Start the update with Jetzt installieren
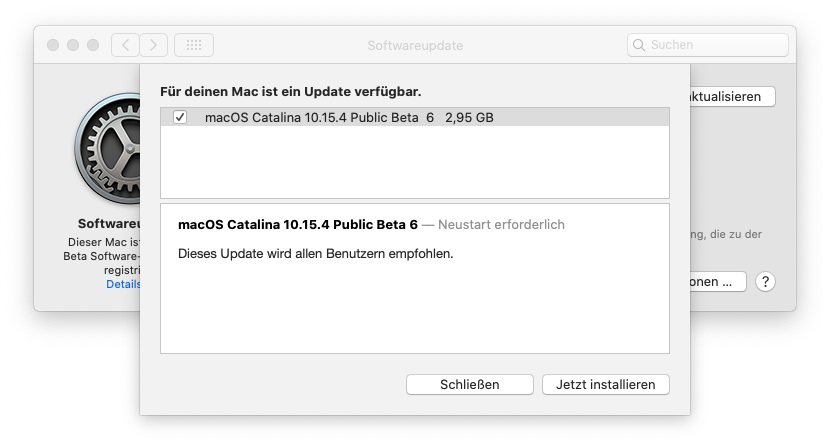 click(x=605, y=384)
